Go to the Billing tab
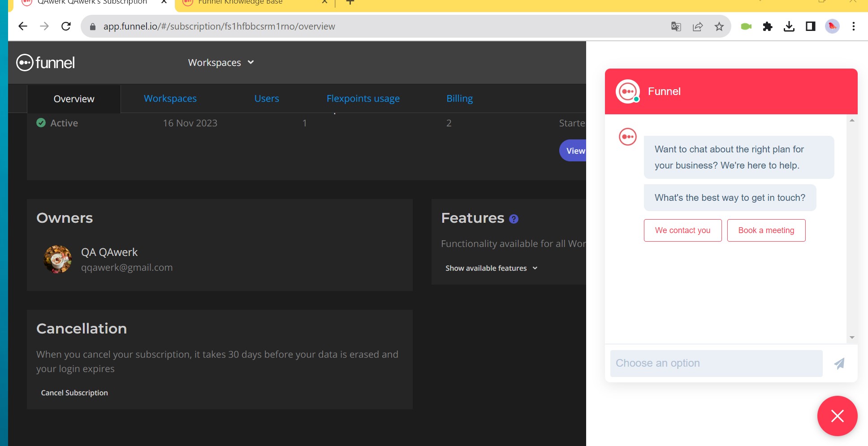 coord(459,99)
